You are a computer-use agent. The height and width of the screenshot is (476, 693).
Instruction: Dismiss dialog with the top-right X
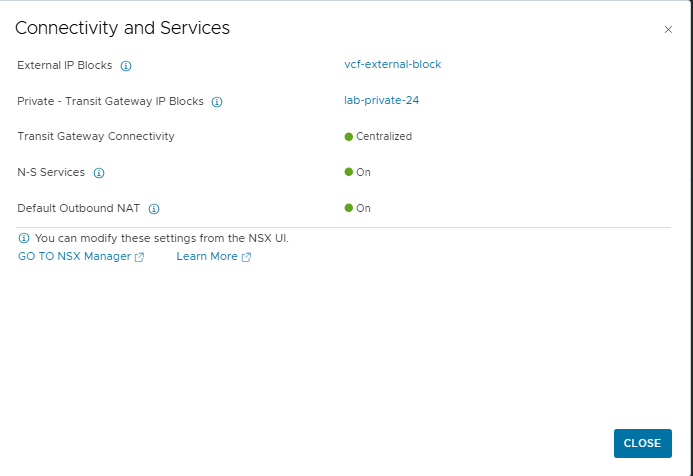click(x=668, y=30)
